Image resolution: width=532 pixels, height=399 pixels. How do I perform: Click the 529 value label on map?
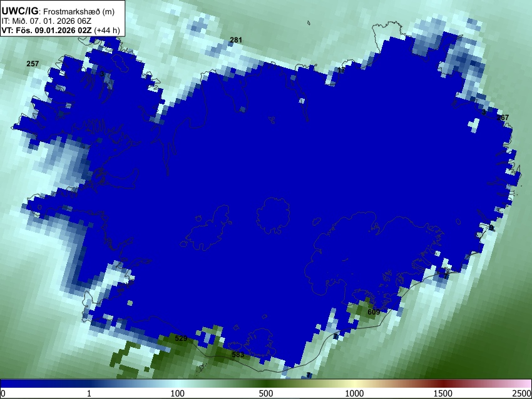tap(181, 338)
